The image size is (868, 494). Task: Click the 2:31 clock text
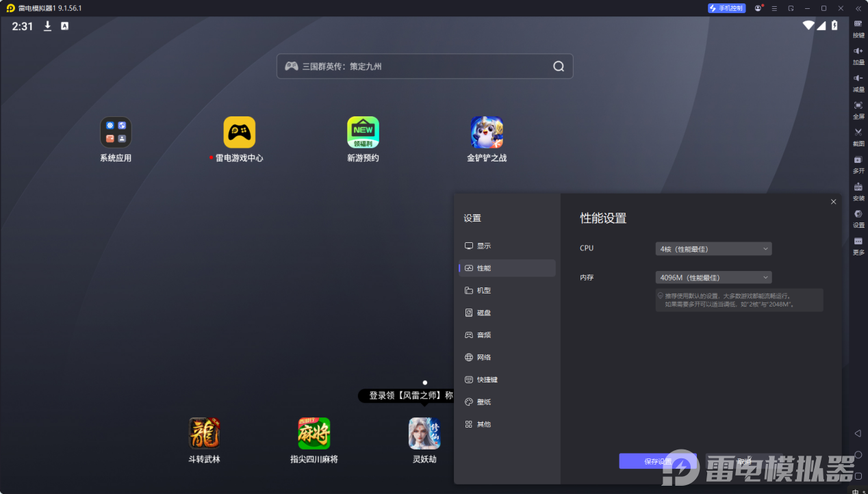23,26
